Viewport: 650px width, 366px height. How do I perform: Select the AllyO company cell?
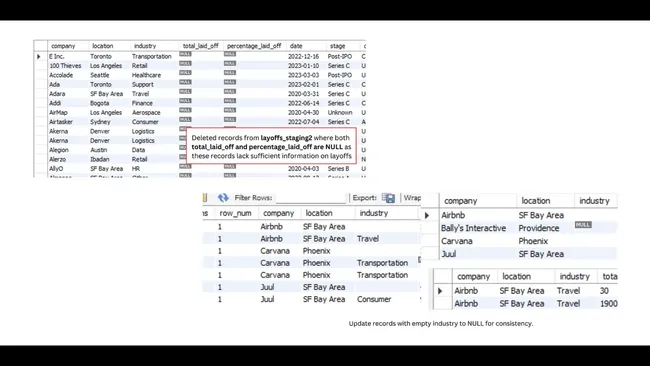pyautogui.click(x=56, y=169)
